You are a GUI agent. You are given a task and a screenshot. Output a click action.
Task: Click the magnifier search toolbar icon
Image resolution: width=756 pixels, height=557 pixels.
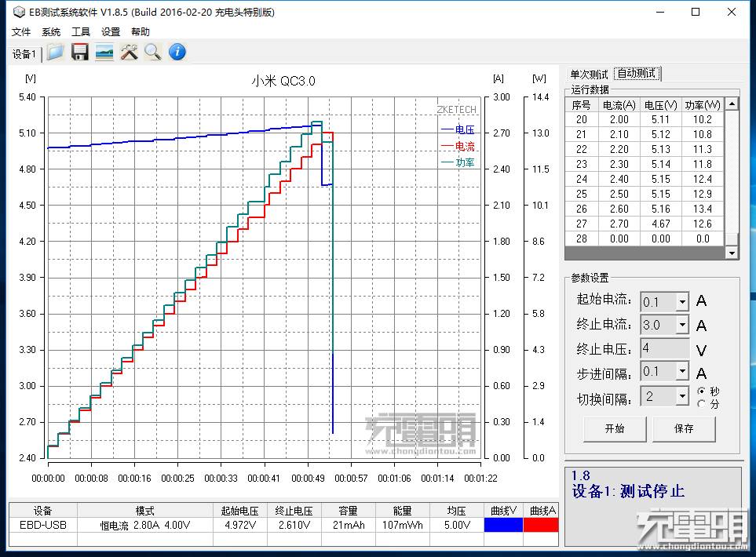pos(153,52)
